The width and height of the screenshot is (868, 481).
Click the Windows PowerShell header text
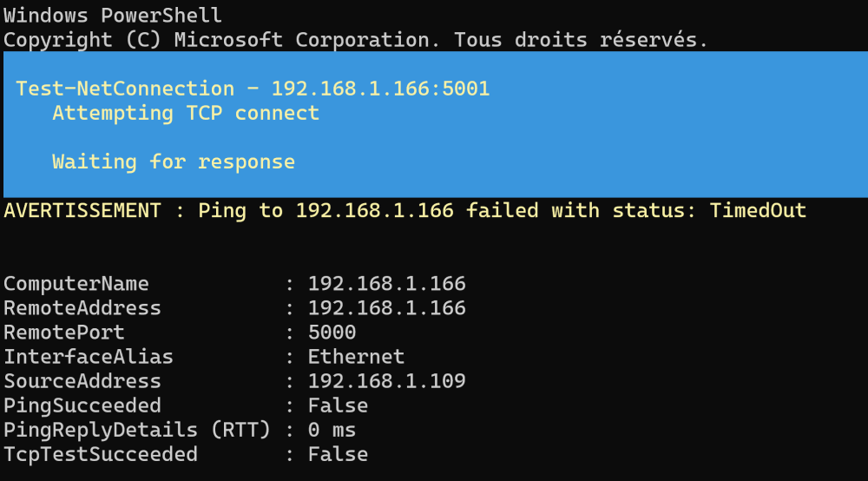(113, 16)
